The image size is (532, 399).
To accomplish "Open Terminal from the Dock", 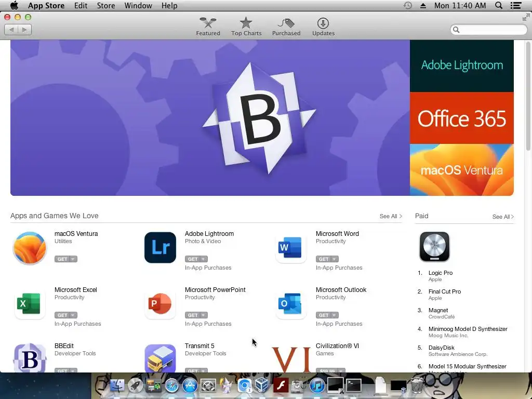I will pyautogui.click(x=353, y=385).
